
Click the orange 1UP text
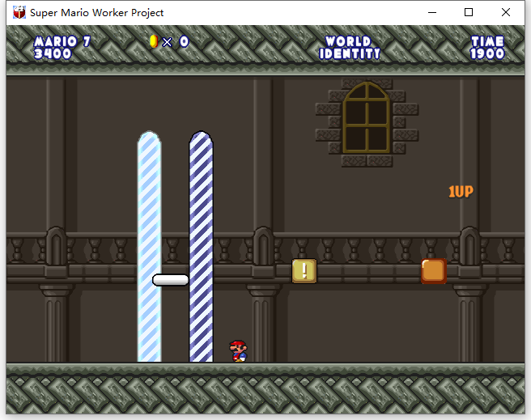point(461,192)
